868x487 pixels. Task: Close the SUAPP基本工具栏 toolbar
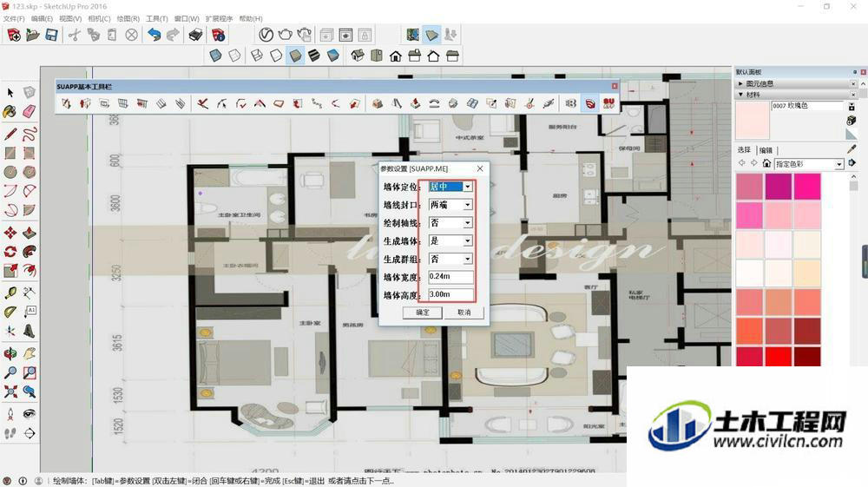(x=615, y=86)
